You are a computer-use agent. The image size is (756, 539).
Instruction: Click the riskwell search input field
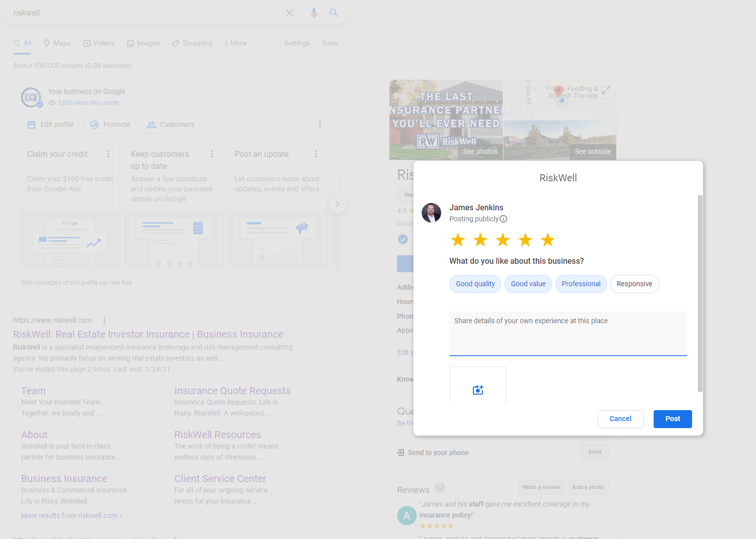[145, 13]
